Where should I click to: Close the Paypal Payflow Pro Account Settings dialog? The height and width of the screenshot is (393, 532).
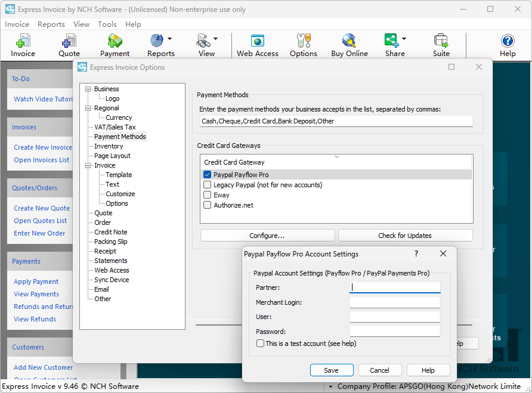(443, 253)
